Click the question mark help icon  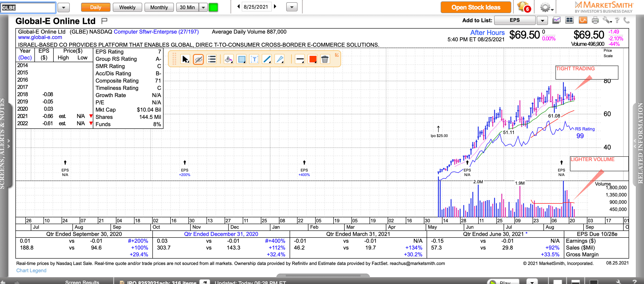(617, 20)
